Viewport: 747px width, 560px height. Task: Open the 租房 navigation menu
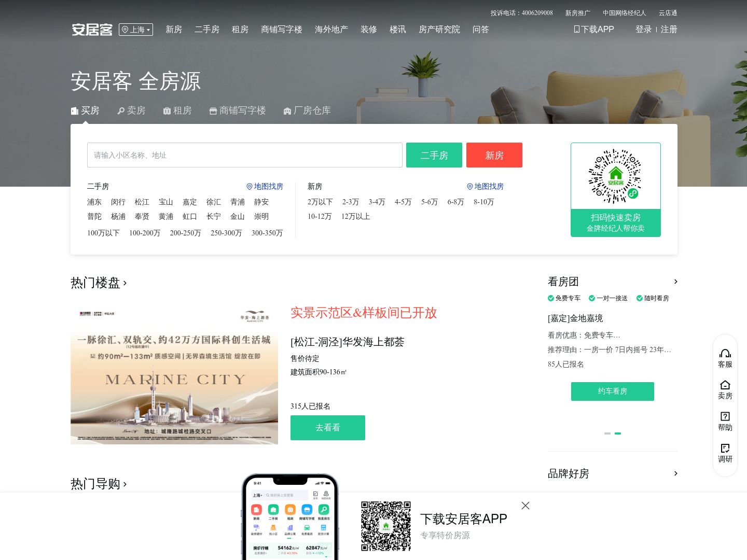(240, 30)
